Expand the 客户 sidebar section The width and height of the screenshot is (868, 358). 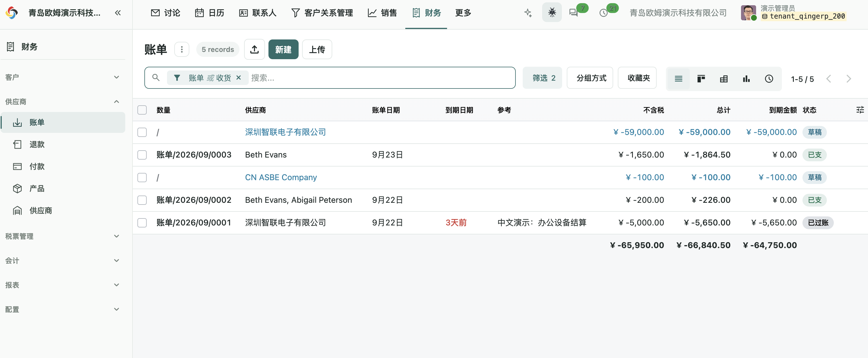[x=63, y=77]
